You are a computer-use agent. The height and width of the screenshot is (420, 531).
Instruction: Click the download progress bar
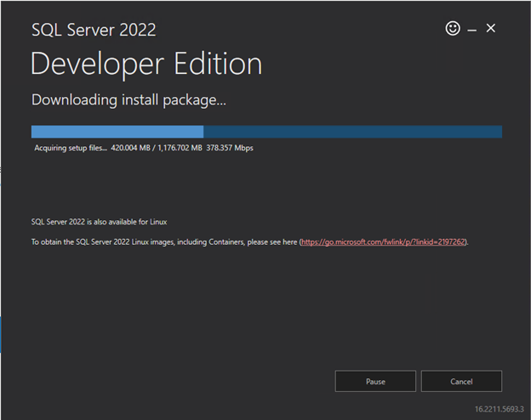coord(266,132)
